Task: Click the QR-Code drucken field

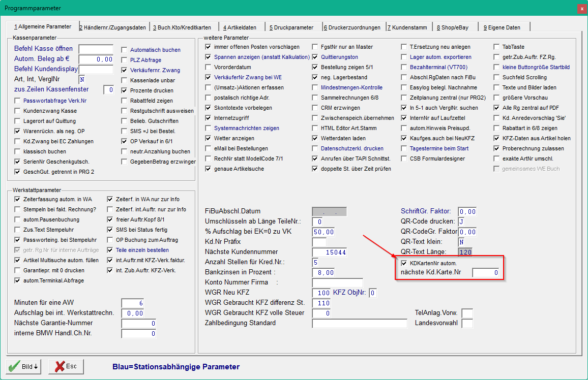Action: [x=461, y=221]
